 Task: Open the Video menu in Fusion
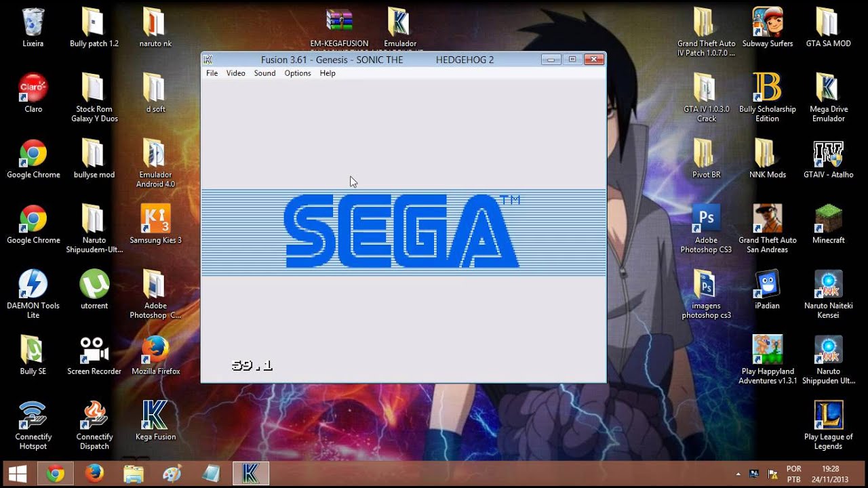pos(236,73)
